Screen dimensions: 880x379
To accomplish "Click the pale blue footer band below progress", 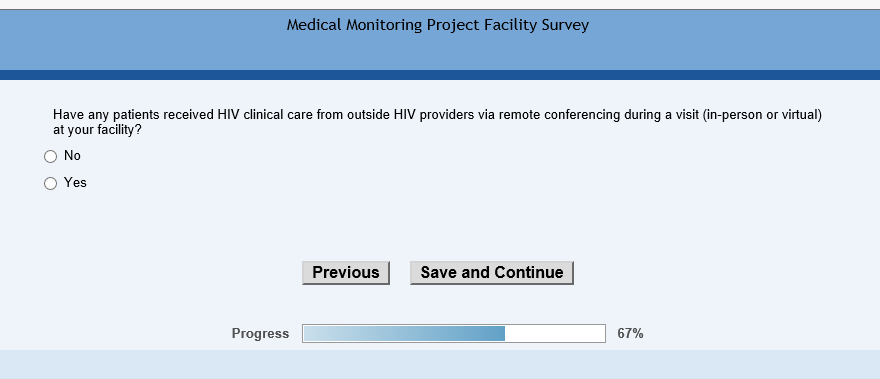I will click(x=440, y=364).
